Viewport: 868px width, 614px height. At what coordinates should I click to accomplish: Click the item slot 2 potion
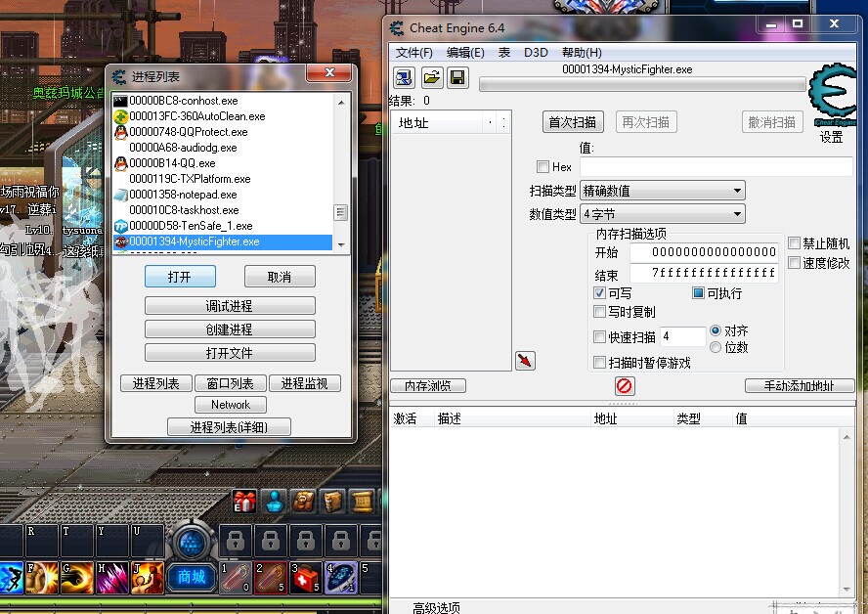point(272,578)
